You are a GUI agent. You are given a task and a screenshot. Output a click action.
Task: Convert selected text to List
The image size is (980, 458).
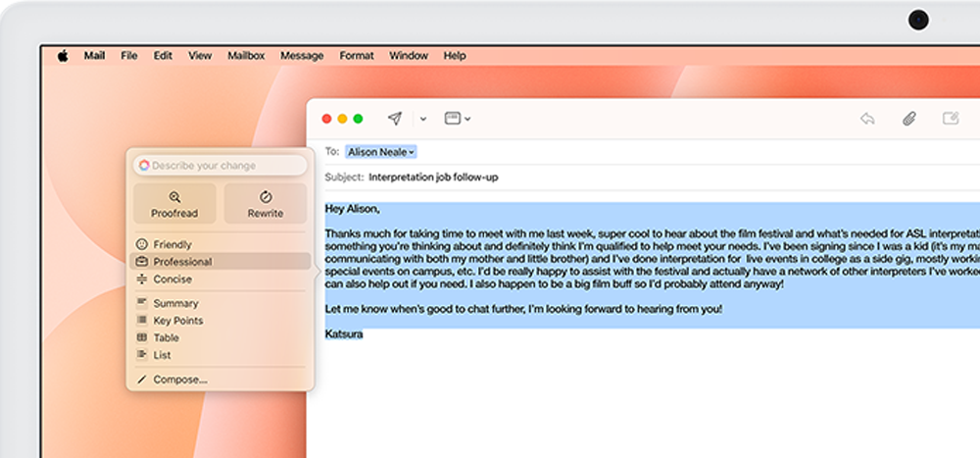point(162,355)
